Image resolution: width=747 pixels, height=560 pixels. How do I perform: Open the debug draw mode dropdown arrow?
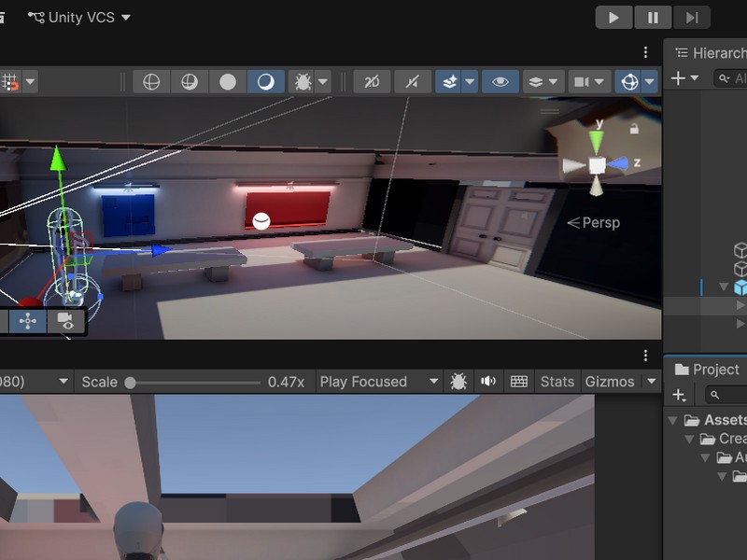click(323, 82)
